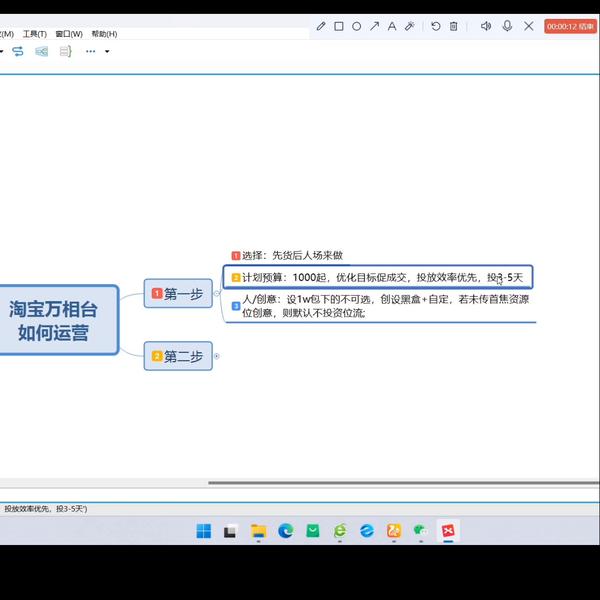
Task: Open the orange app in the taskbar
Action: [394, 531]
